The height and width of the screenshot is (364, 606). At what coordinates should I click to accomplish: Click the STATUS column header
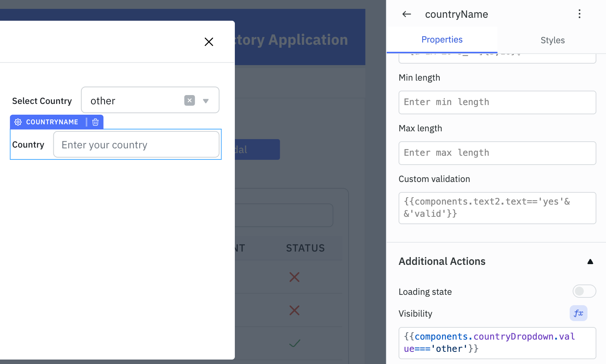305,248
